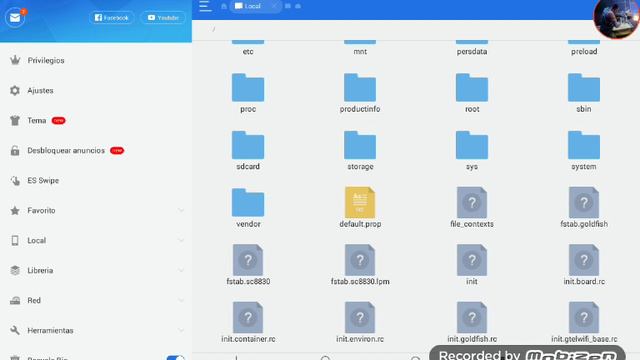Viewport: 640px width, 360px height.
Task: Click the Ajustes gear icon
Action: coord(15,91)
